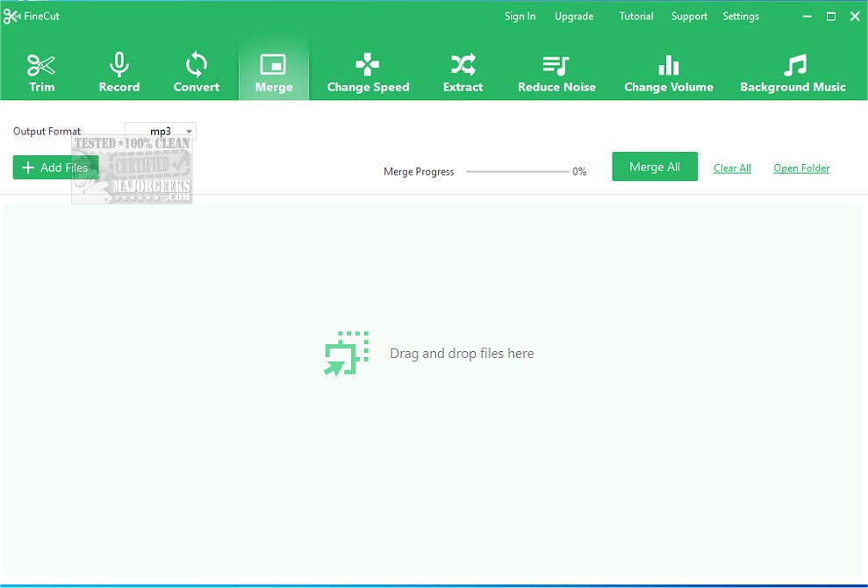
Task: Click the Add Files button
Action: pos(55,168)
